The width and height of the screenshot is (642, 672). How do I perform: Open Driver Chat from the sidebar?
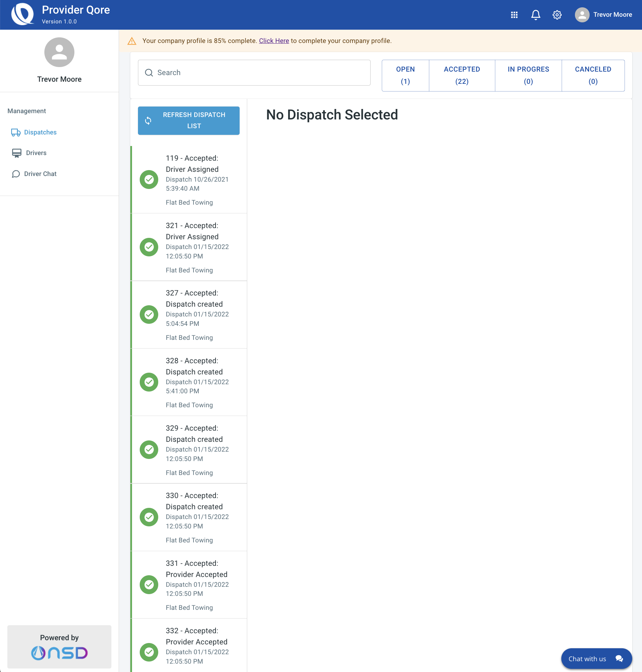tap(40, 174)
